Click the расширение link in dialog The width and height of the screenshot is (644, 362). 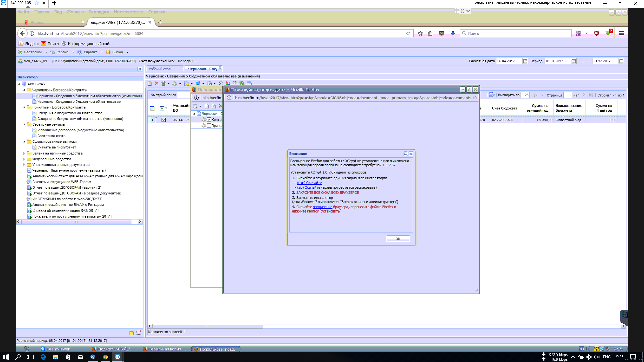coord(322,207)
